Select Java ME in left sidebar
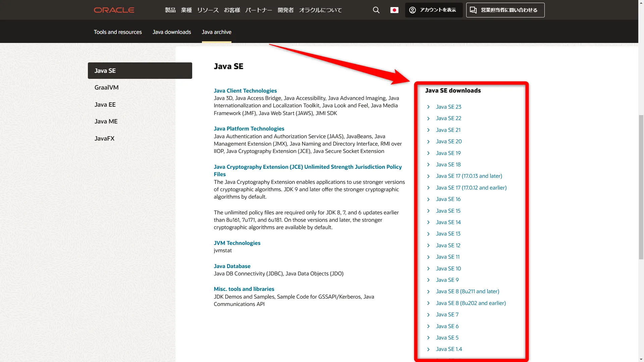 click(106, 121)
